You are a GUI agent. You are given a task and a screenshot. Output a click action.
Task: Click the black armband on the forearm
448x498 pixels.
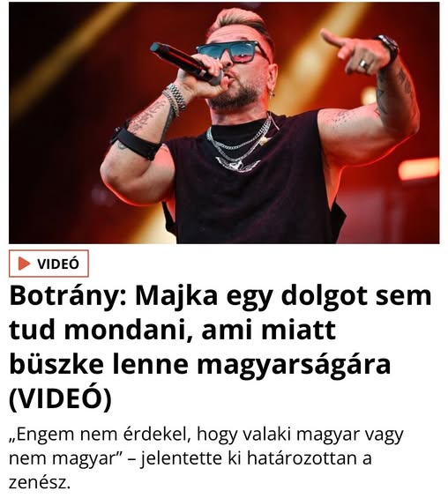[135, 142]
